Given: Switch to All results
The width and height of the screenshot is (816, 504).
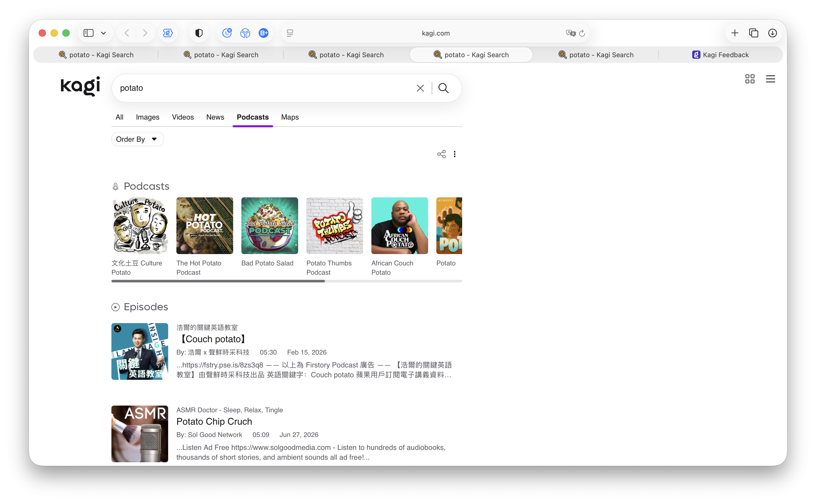Looking at the screenshot, I should click(x=119, y=117).
